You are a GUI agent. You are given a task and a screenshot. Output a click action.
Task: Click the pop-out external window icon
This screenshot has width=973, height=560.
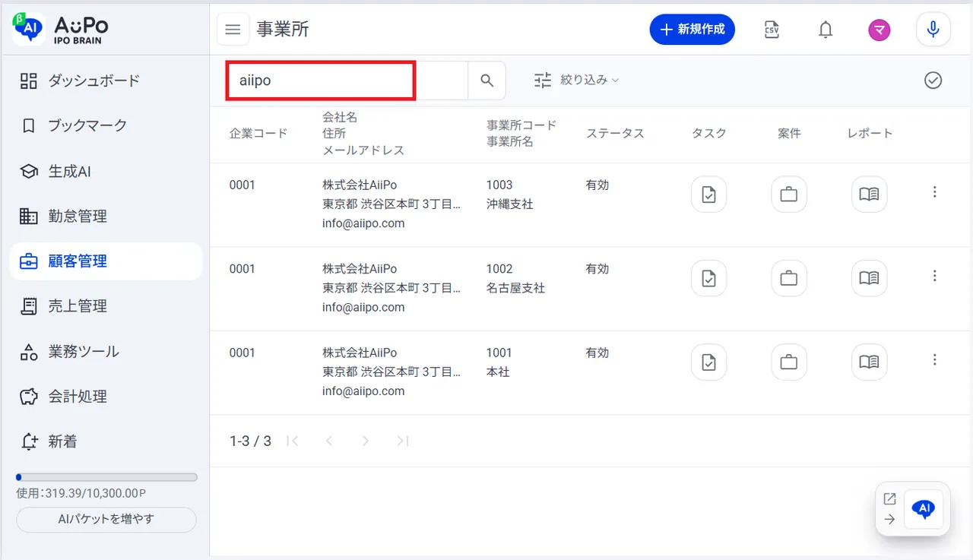pyautogui.click(x=889, y=499)
